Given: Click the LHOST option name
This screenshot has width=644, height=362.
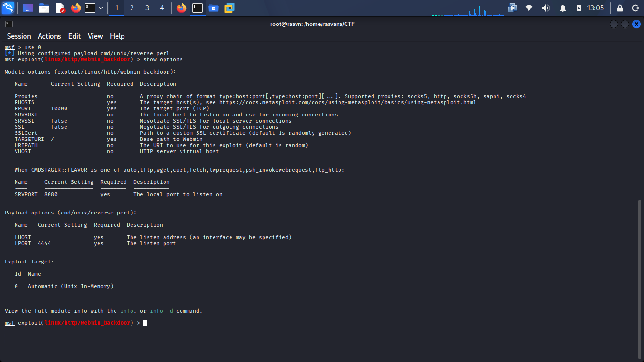Looking at the screenshot, I should tap(23, 237).
